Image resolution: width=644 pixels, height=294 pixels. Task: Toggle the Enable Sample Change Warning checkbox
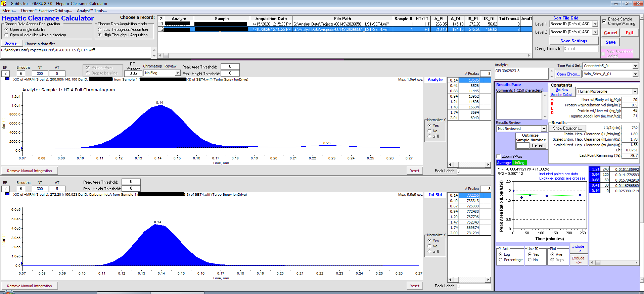[604, 21]
